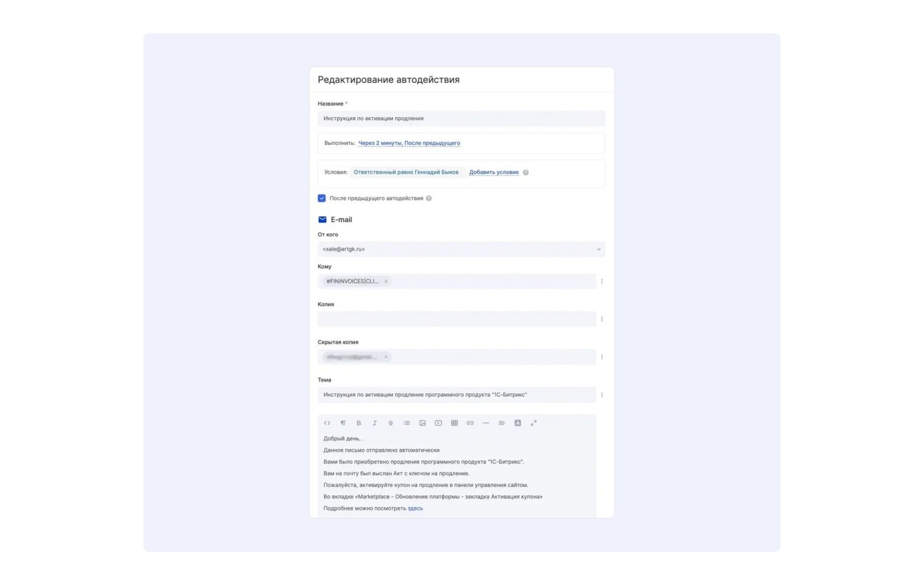Image resolution: width=924 pixels, height=585 pixels.
Task: Insert a table in the email editor
Action: coord(454,423)
